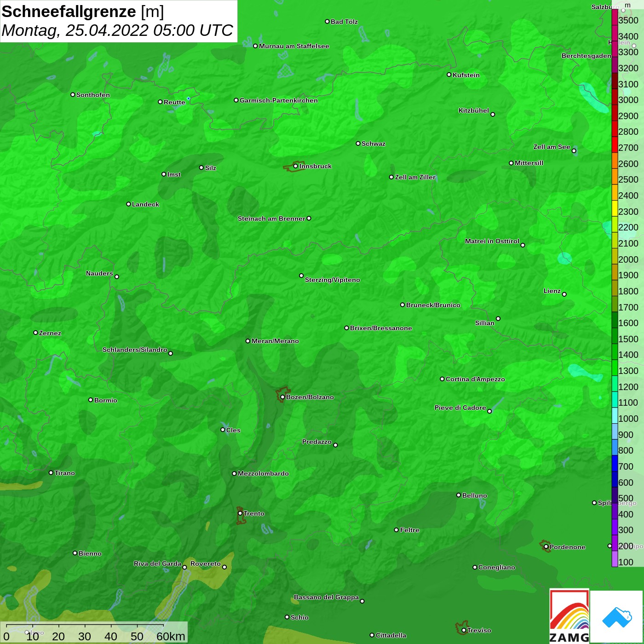Click the 60km scale bar label
Viewport: 644px width, 644px height.
(x=171, y=636)
